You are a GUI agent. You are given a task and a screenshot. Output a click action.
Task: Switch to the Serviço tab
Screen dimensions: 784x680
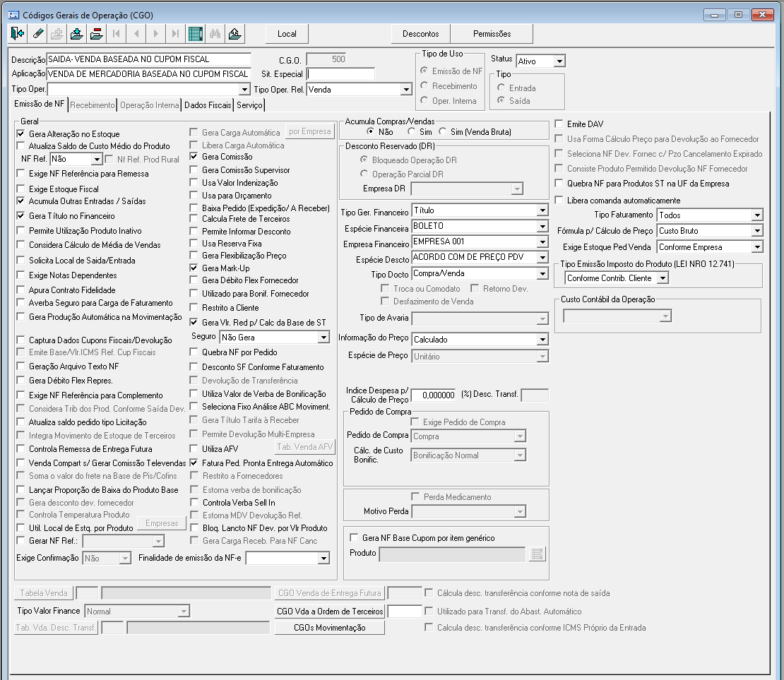click(x=249, y=105)
